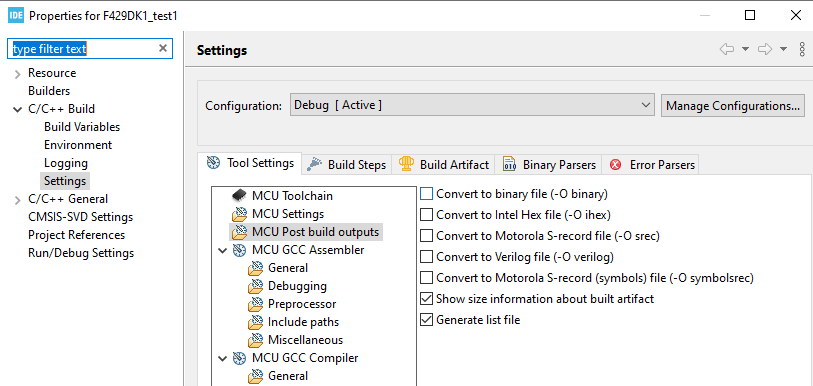Click the MCU Post build outputs icon
This screenshot has height=386, width=813.
(240, 231)
